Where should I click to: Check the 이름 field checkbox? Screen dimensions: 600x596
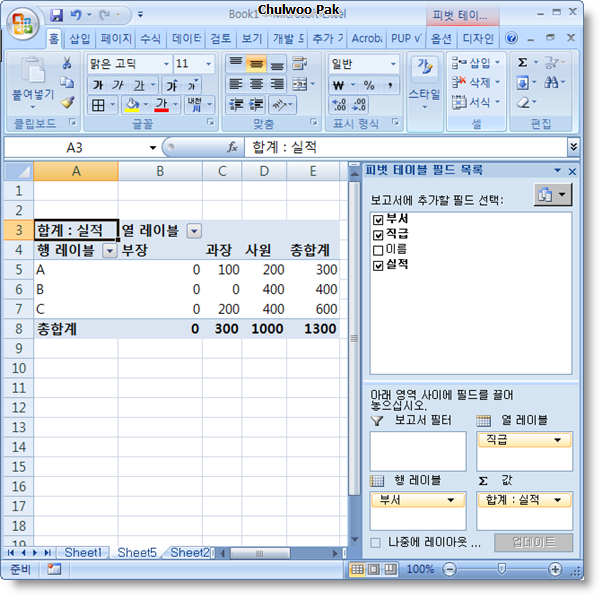[x=378, y=250]
